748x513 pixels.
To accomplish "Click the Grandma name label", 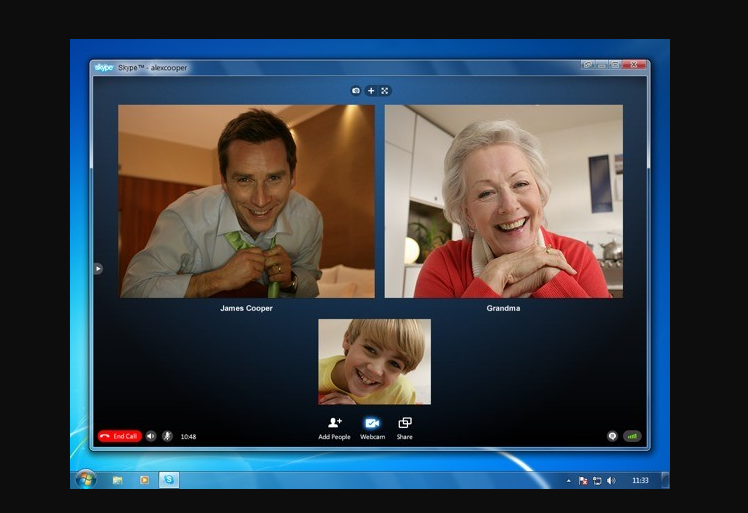I will pos(503,308).
